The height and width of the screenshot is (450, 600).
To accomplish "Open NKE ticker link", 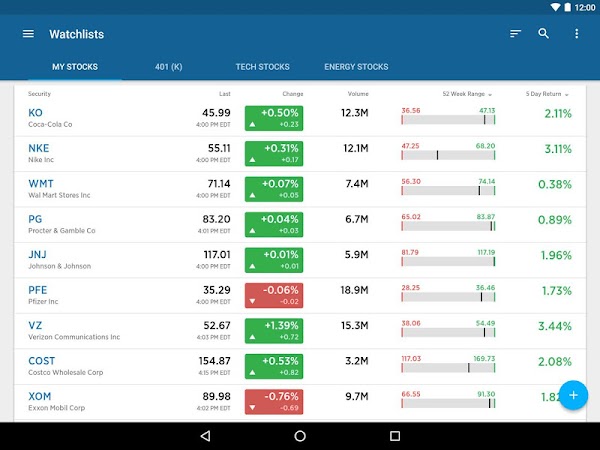I will click(39, 148).
